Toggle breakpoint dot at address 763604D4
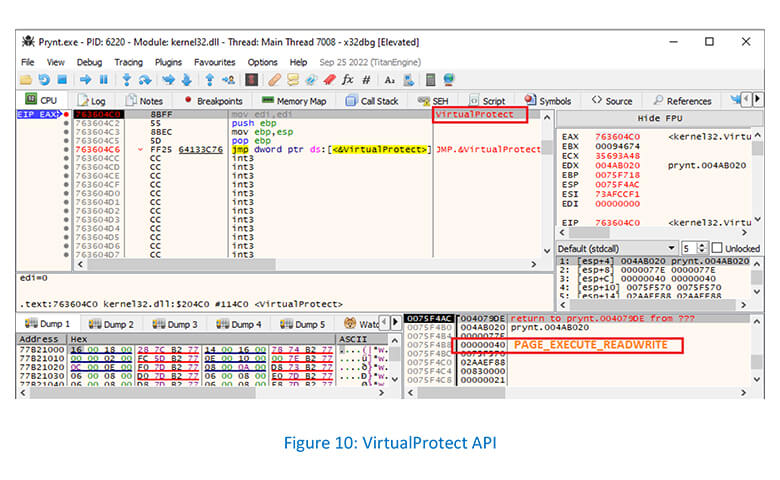This screenshot has height=480, width=780. pos(66,228)
